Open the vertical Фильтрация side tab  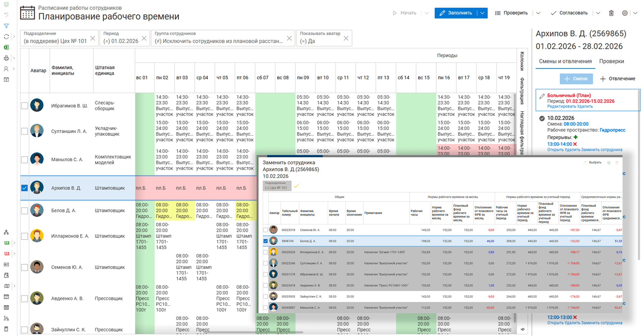pyautogui.click(x=522, y=91)
